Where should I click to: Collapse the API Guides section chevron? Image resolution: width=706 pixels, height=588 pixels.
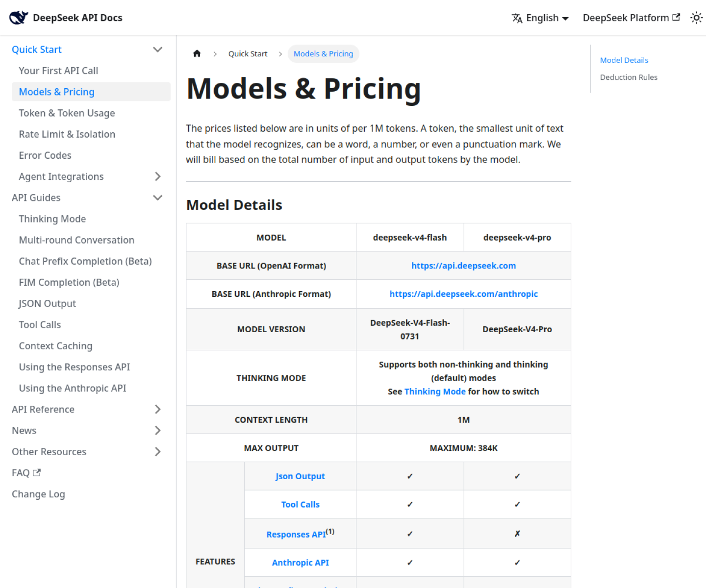[157, 197]
